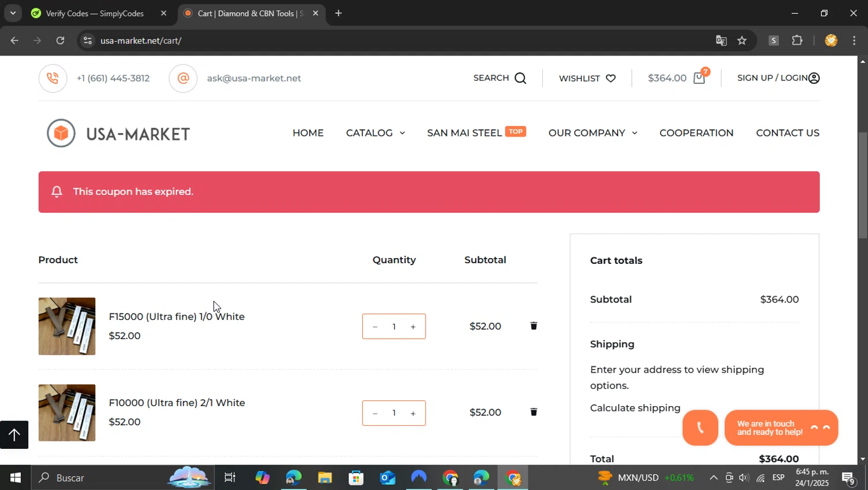Image resolution: width=868 pixels, height=490 pixels.
Task: Click the +1 (661) 445-3812 phone number
Action: click(x=113, y=78)
